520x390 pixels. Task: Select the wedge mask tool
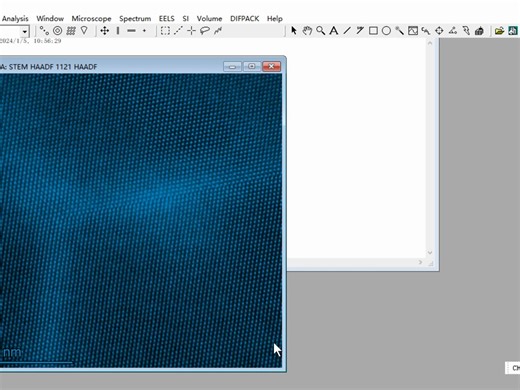point(84,31)
